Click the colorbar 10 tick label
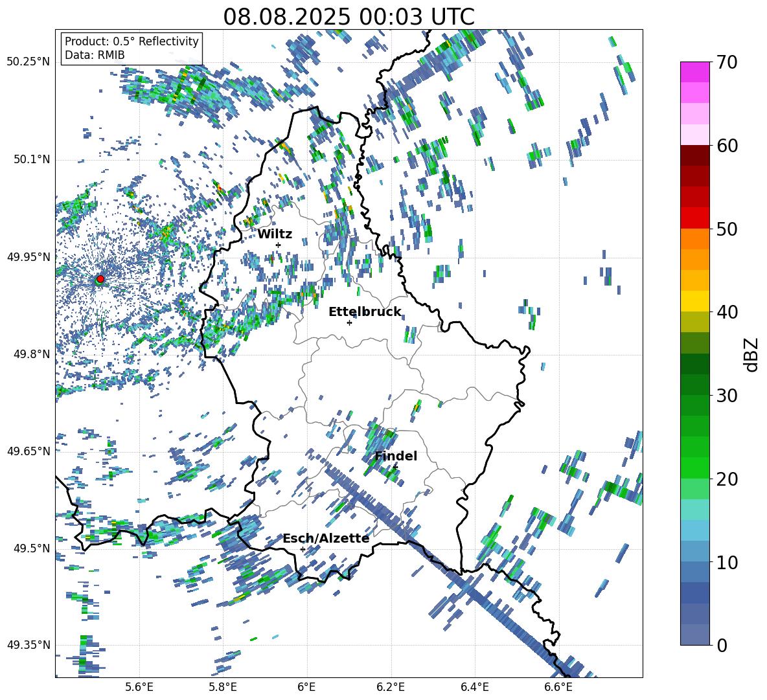The height and width of the screenshot is (700, 767). tap(727, 562)
